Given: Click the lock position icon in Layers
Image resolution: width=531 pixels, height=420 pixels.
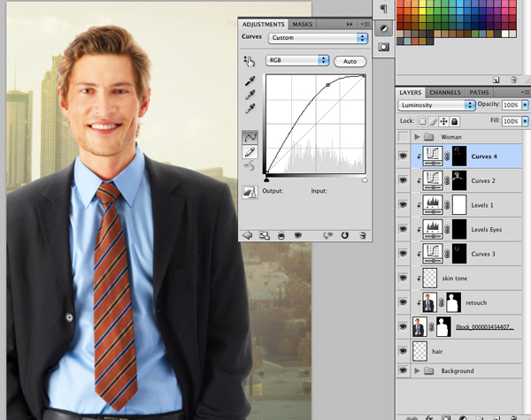Looking at the screenshot, I should tap(443, 120).
